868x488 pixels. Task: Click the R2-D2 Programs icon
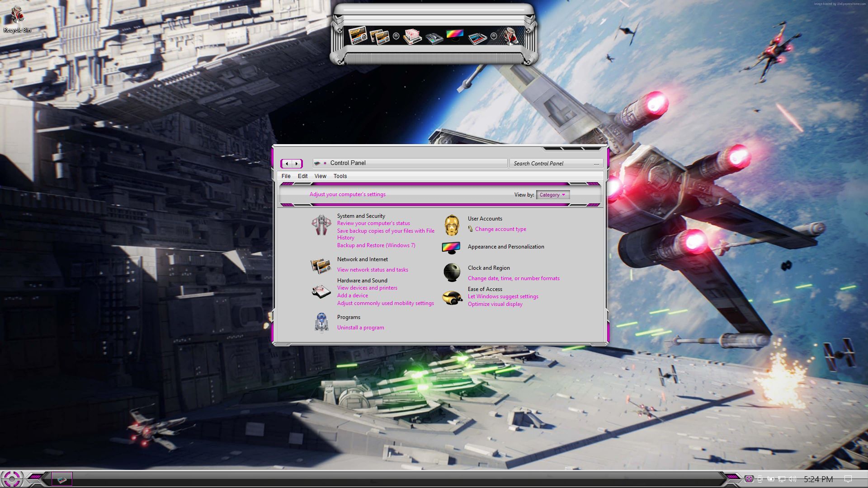tap(321, 322)
